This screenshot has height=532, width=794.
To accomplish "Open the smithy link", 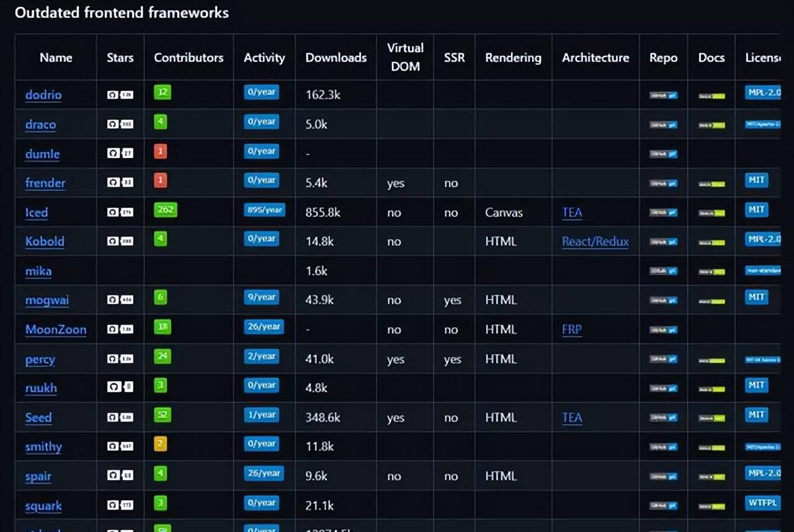I will (43, 446).
